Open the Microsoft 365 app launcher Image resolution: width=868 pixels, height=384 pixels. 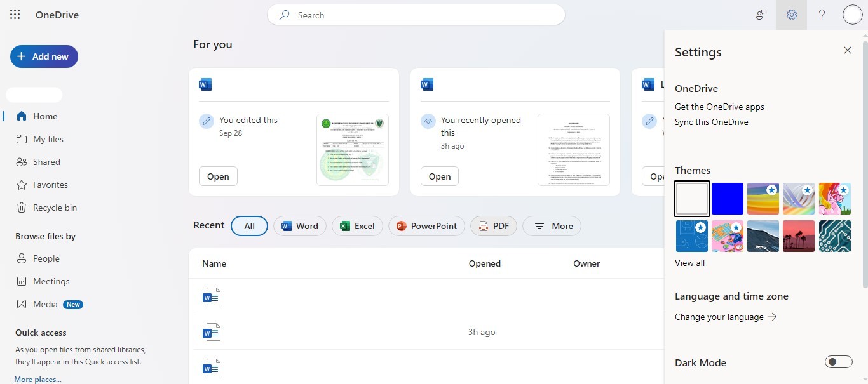coord(14,14)
